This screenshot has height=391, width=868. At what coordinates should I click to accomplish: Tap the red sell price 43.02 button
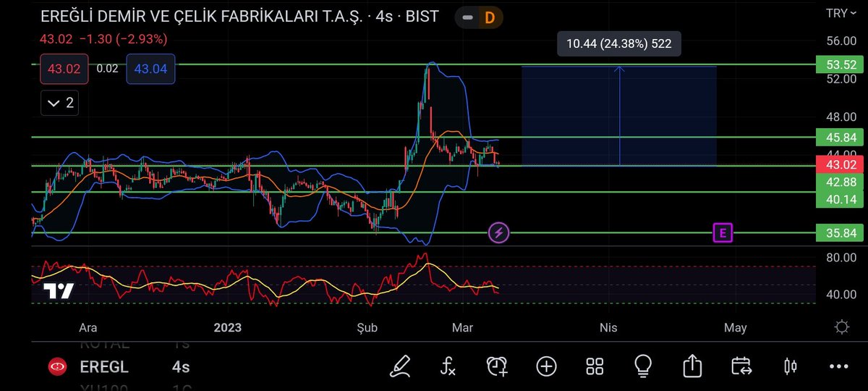click(x=64, y=69)
